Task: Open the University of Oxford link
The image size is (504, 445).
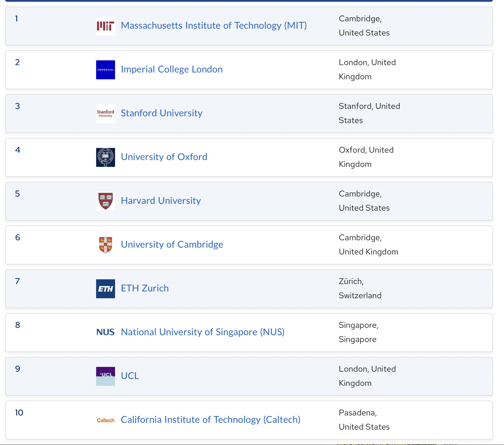Action: (164, 157)
